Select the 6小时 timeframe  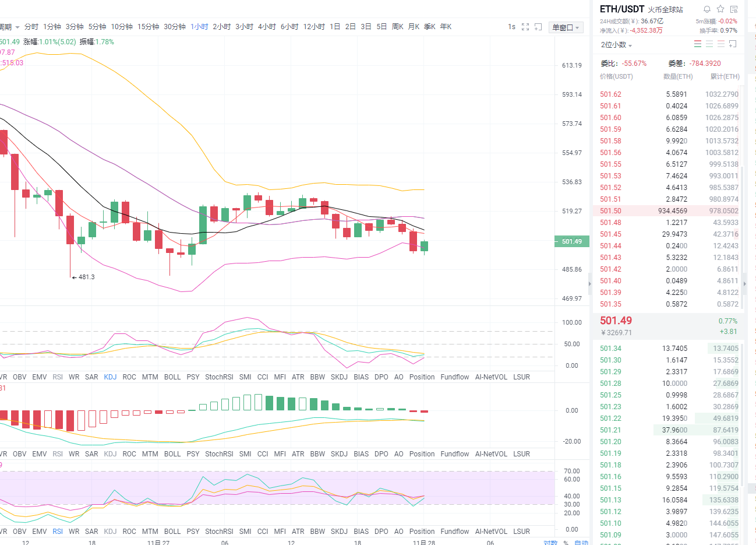(289, 27)
